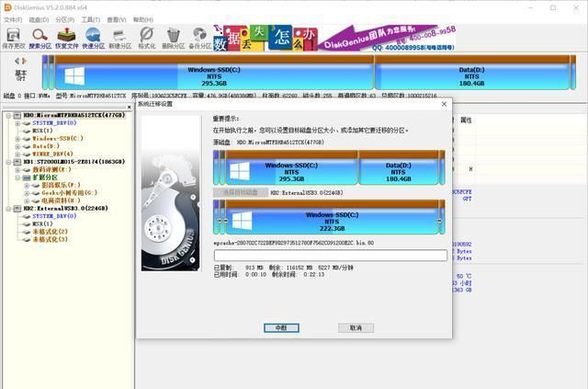
Task: Open the 备份分区 backup partition tool
Action: [x=200, y=39]
